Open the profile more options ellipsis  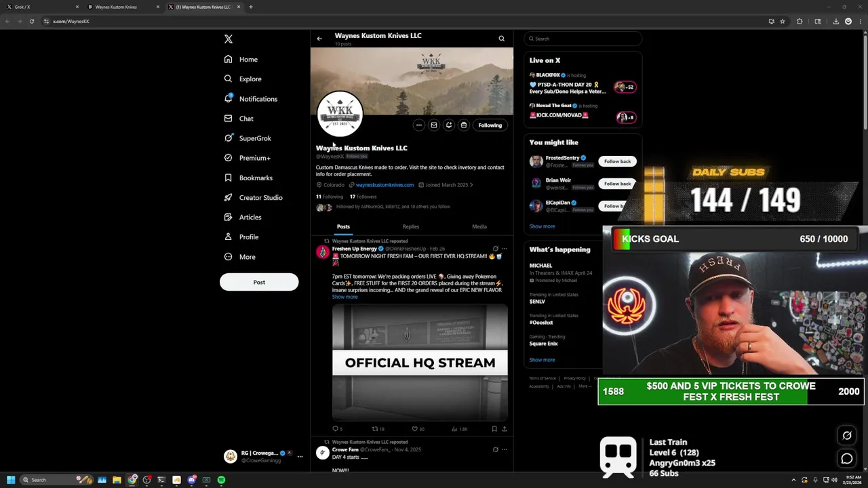coord(419,125)
